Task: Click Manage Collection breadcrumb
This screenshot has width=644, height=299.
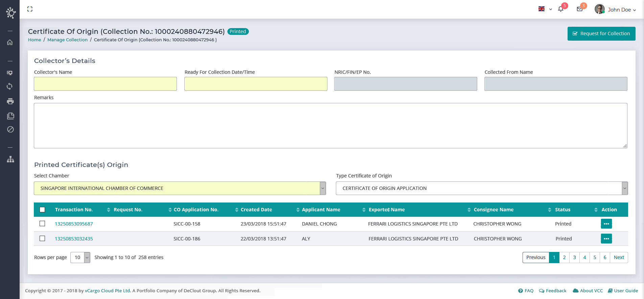Action: [x=67, y=40]
